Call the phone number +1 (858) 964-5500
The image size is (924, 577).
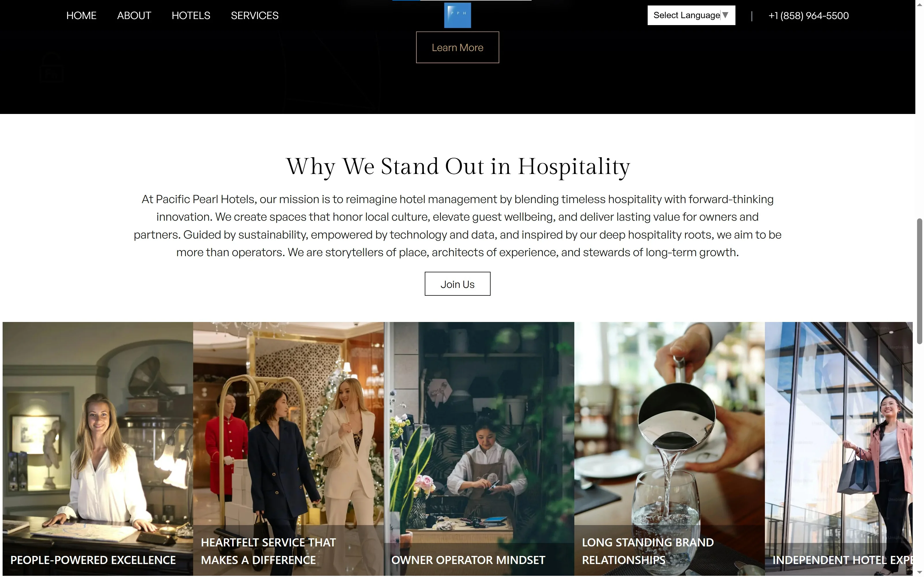pyautogui.click(x=809, y=16)
